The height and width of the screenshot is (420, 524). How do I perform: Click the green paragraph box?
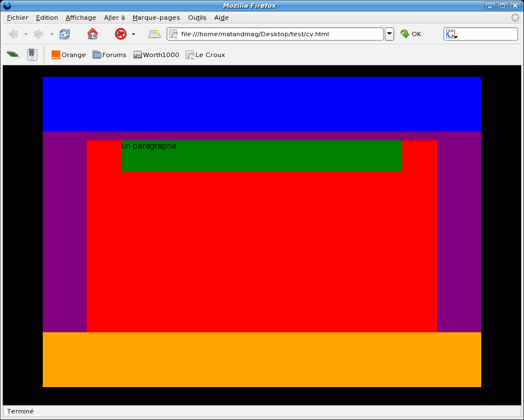[x=261, y=156]
